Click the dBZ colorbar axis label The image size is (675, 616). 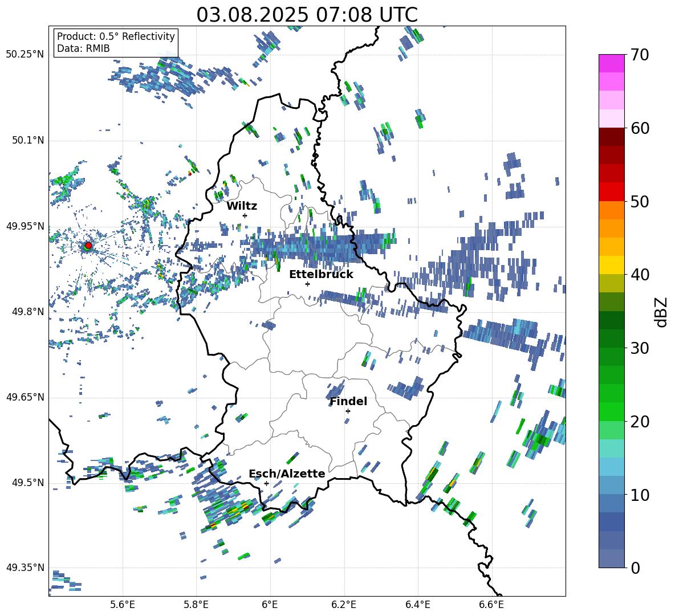pos(661,312)
